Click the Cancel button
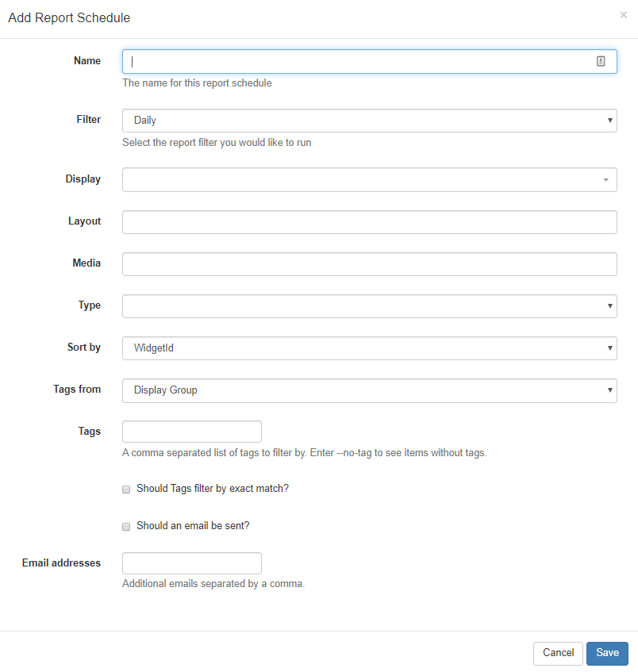This screenshot has height=672, width=638. 558,653
